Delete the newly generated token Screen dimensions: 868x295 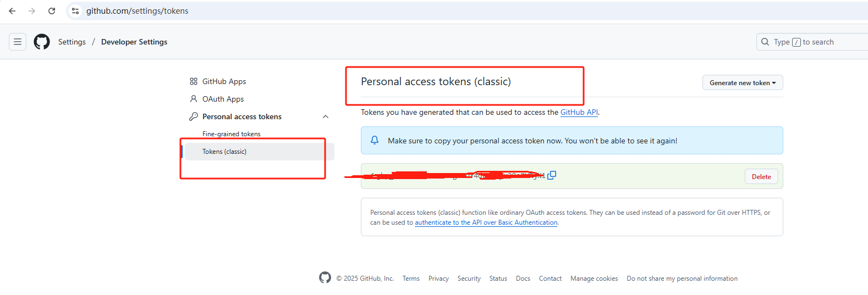click(761, 176)
